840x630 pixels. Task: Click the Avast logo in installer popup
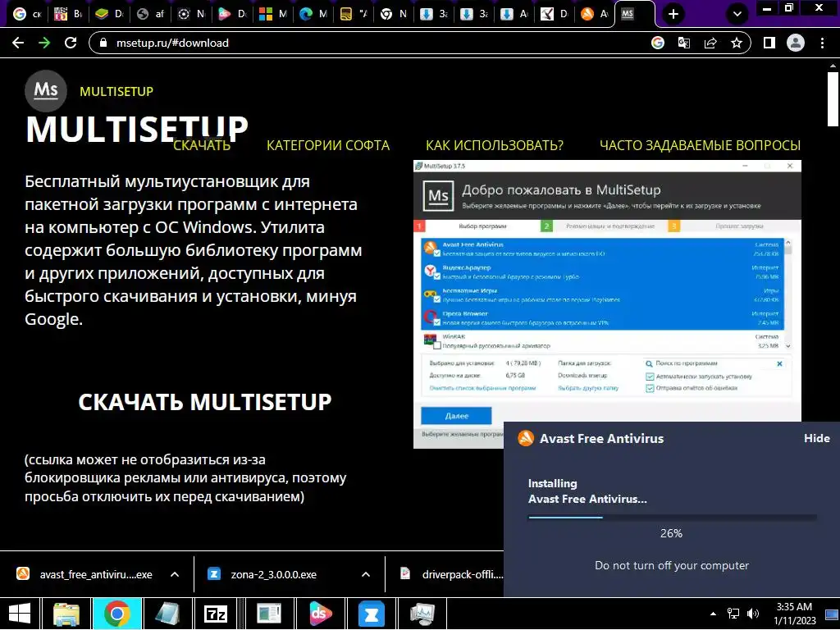526,438
